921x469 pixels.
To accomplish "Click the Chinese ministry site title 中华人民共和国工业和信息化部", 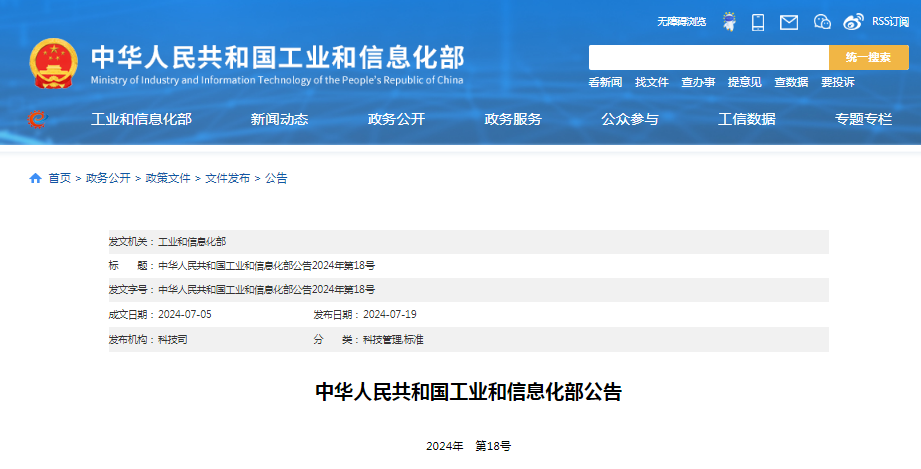I will pyautogui.click(x=277, y=58).
